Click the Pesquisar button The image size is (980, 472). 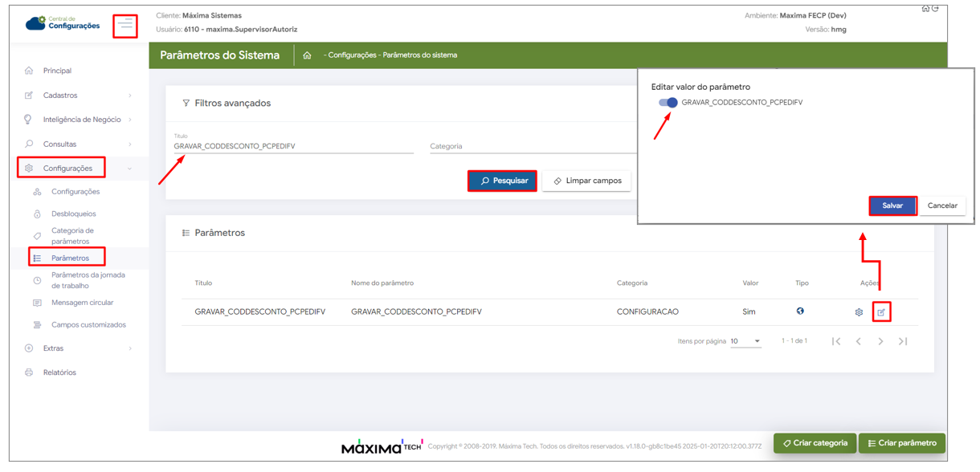click(503, 181)
